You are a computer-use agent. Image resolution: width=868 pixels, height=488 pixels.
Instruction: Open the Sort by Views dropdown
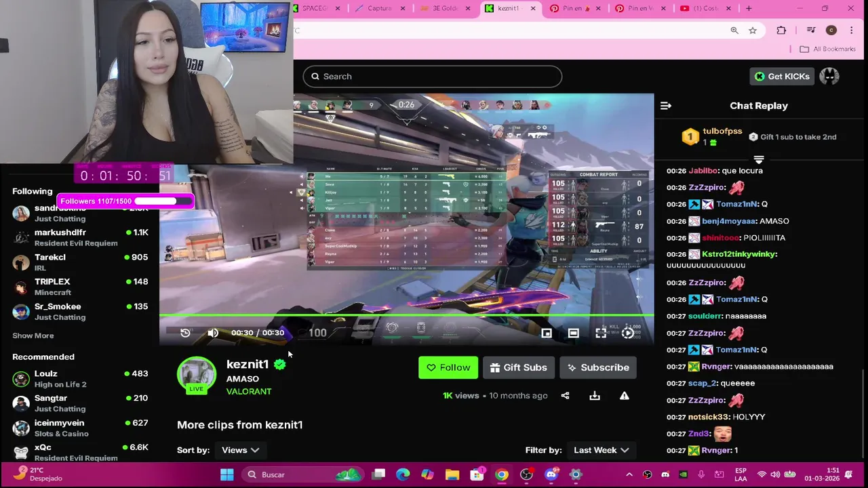tap(240, 450)
